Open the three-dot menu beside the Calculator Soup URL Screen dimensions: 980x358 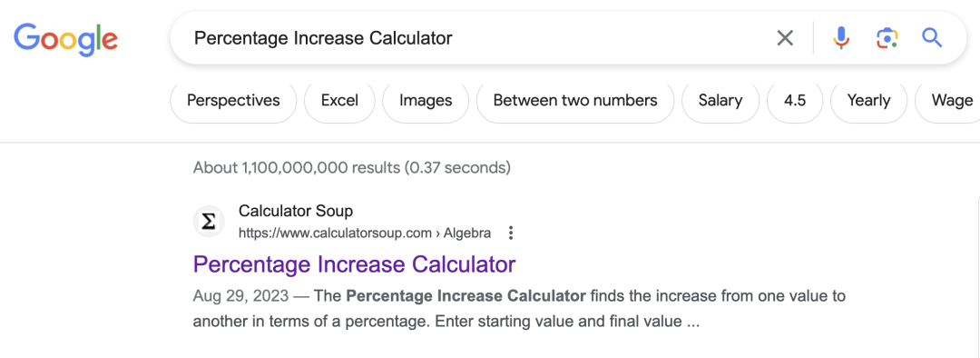511,234
